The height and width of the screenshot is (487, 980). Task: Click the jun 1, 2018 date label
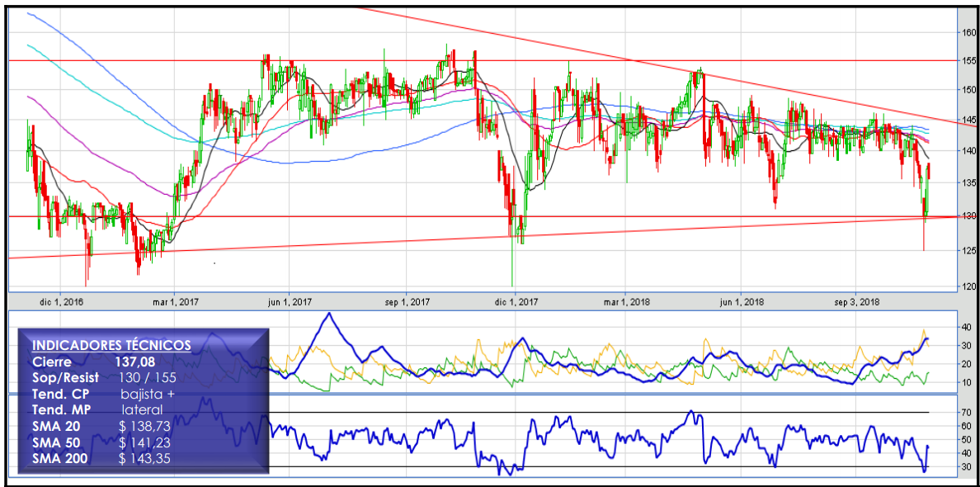pos(741,303)
